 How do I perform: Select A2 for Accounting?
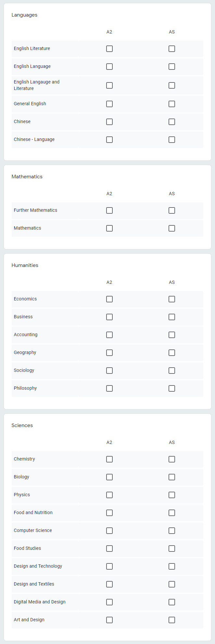(109, 335)
